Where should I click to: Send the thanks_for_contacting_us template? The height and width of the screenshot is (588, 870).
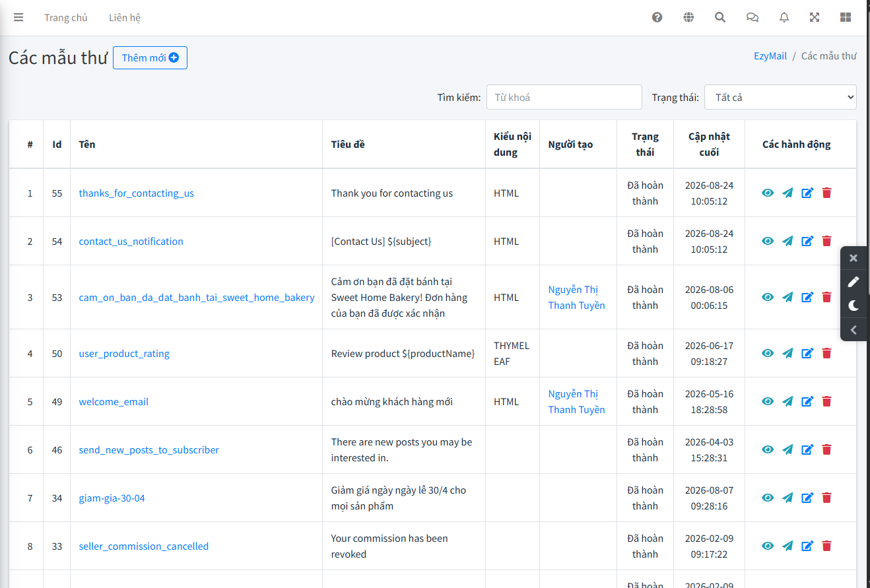787,193
